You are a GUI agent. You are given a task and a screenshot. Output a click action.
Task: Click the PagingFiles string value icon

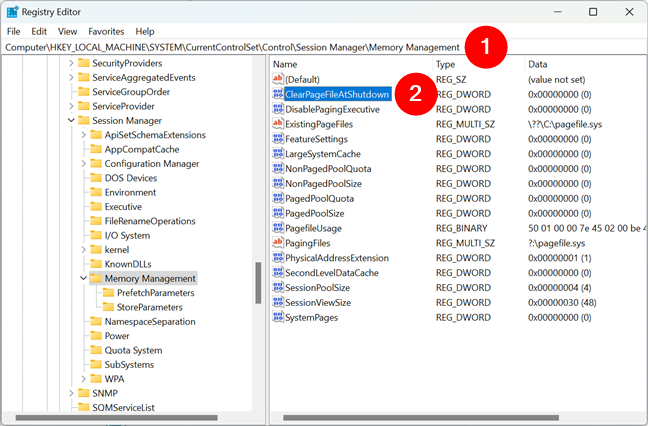278,243
